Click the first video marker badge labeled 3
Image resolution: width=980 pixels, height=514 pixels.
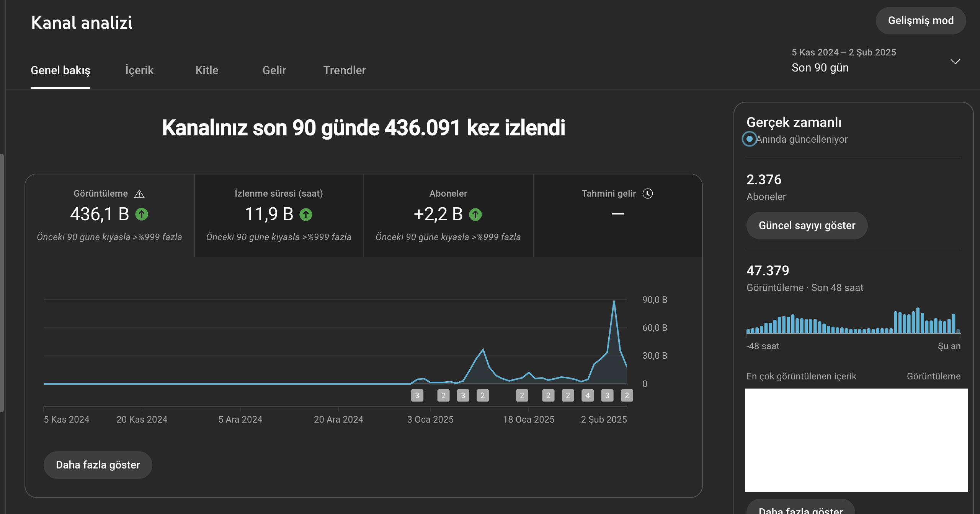[x=417, y=395]
